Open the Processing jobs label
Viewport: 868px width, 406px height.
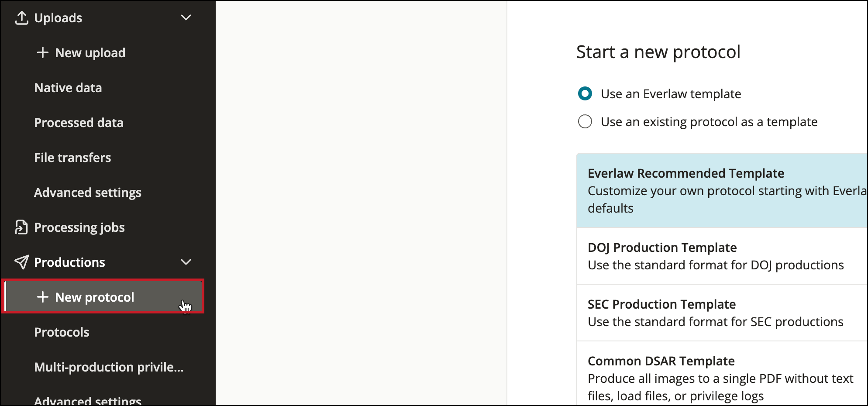[x=79, y=227]
